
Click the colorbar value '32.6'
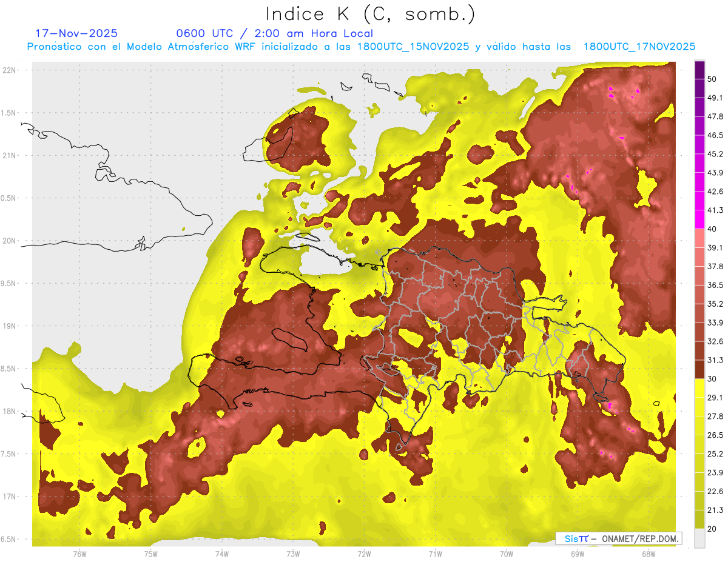point(715,341)
